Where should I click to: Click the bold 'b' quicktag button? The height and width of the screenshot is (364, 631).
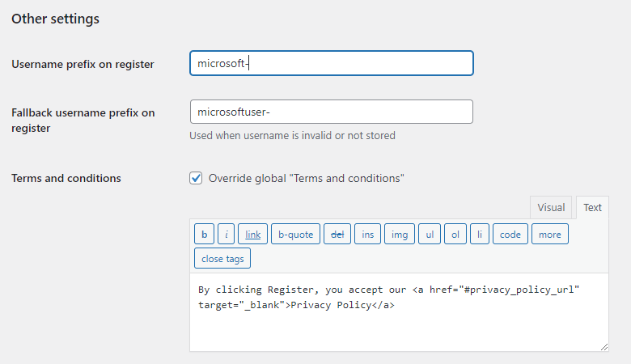point(204,235)
